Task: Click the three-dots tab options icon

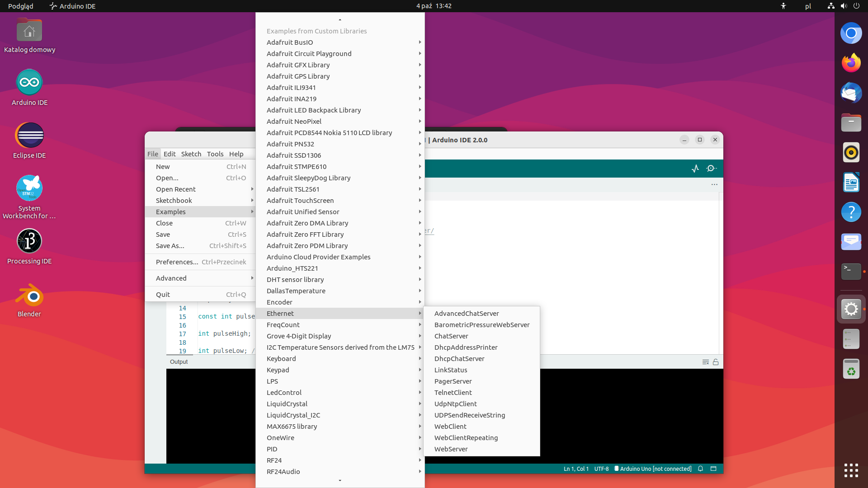Action: (714, 184)
